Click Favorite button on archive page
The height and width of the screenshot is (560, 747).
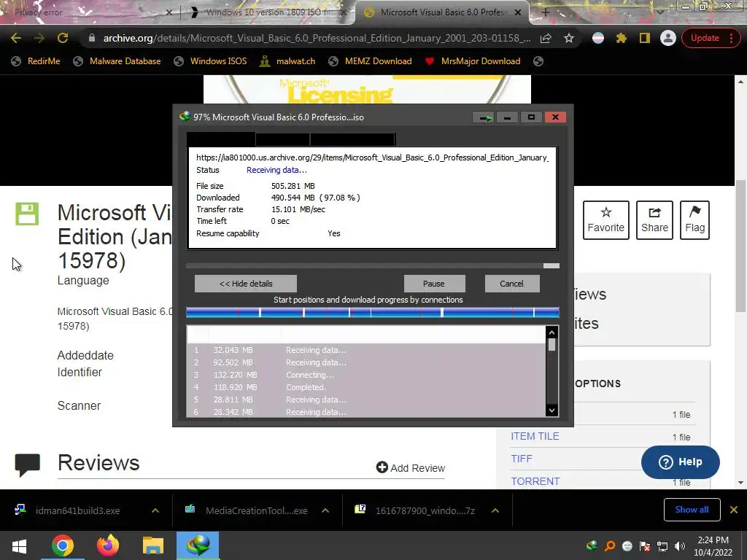pos(606,220)
